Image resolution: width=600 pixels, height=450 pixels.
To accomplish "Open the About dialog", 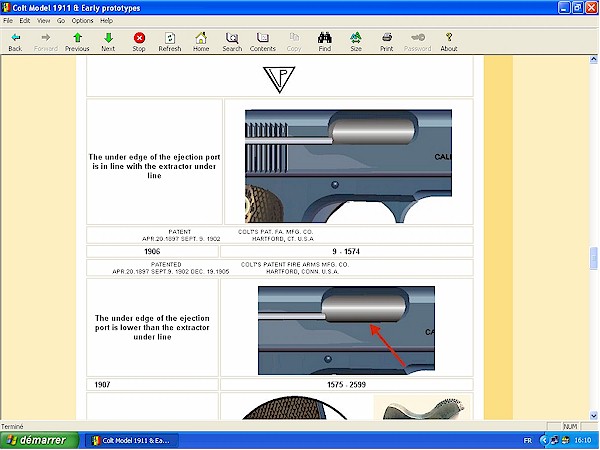I will (x=449, y=41).
